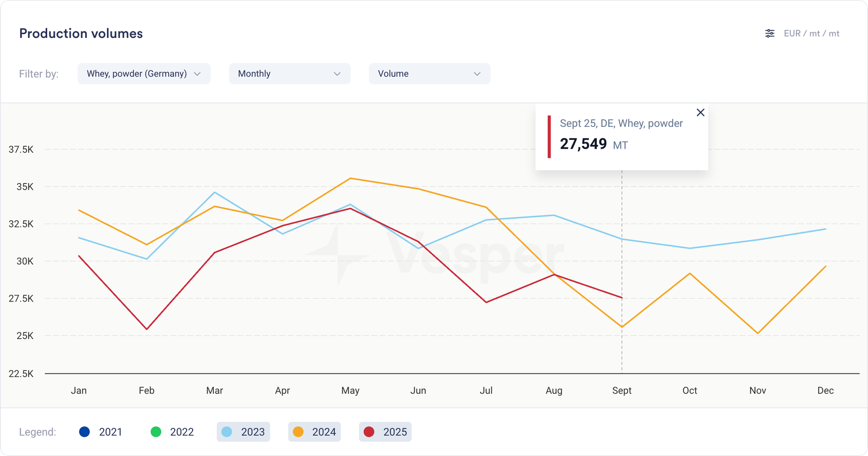This screenshot has width=868, height=456.
Task: Open the Monthly frequency dropdown
Action: pyautogui.click(x=289, y=74)
